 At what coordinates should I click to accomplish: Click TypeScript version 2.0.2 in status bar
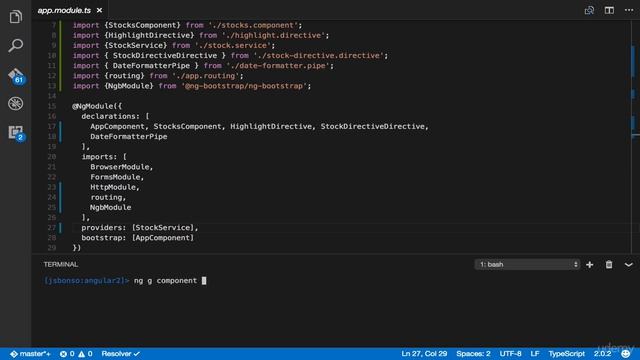(x=602, y=354)
